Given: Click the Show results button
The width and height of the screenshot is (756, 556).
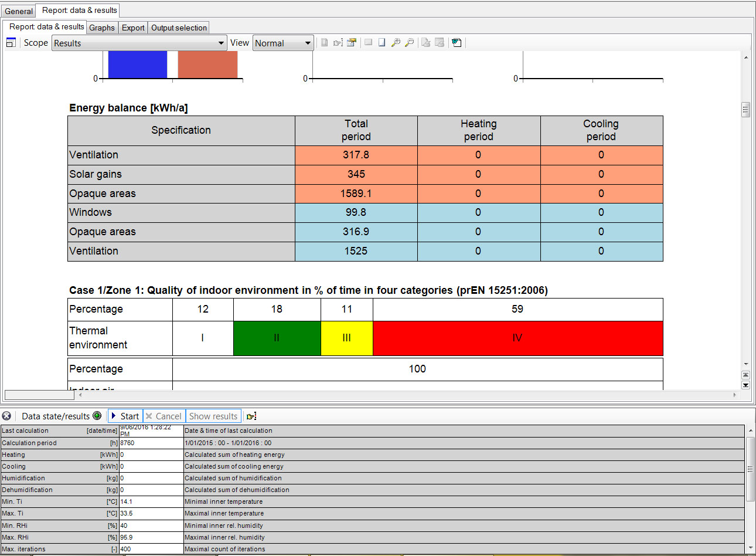Looking at the screenshot, I should [x=213, y=416].
